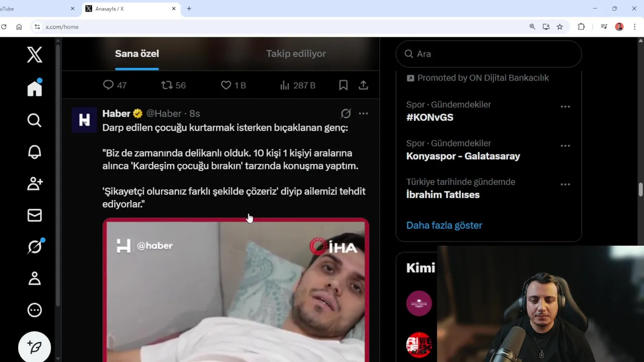
Task: Close the YouTube browser tab
Action: point(72,9)
